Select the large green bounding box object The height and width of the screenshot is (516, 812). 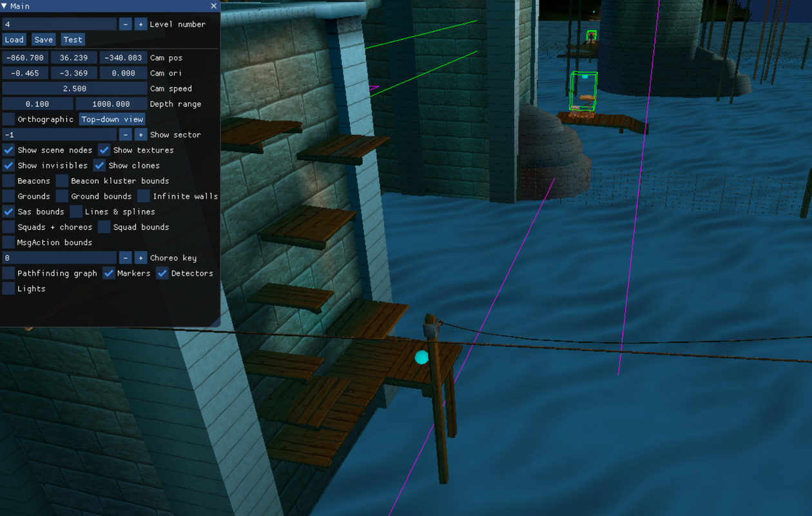(583, 91)
